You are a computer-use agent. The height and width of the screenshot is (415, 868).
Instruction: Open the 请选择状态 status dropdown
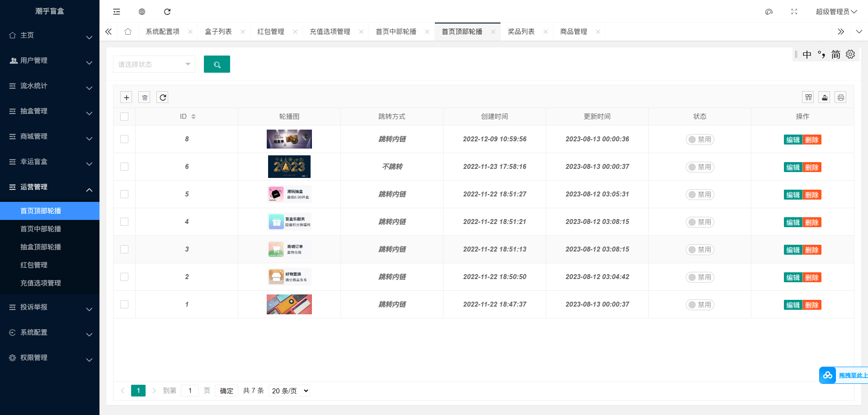pos(154,64)
